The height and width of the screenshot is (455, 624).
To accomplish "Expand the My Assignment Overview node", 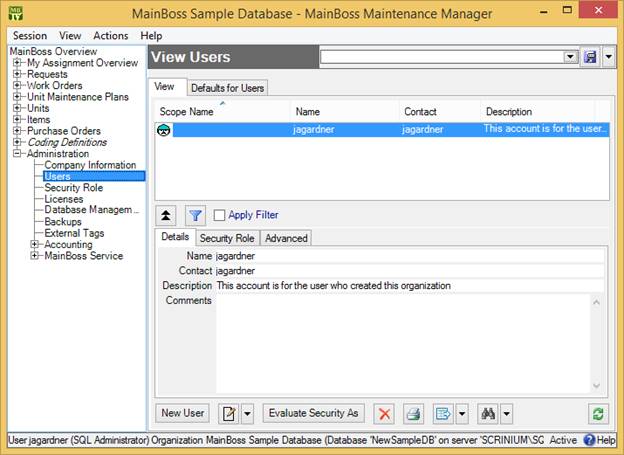I will (17, 62).
